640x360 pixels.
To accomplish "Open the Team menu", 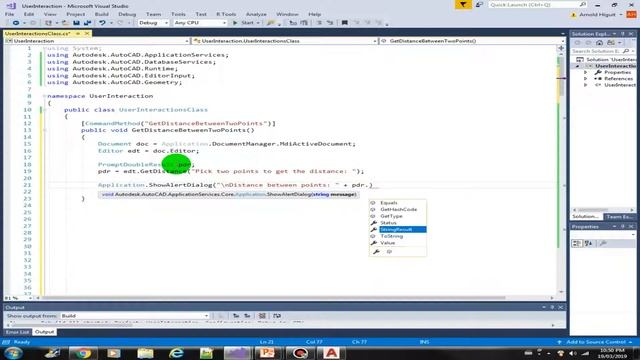I will click(x=153, y=14).
